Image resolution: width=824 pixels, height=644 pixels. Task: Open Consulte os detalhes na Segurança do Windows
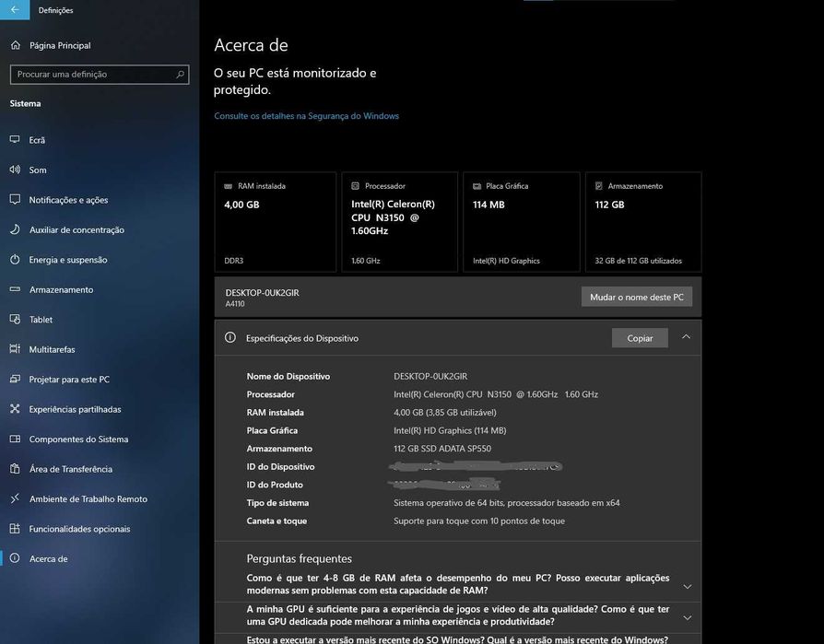pyautogui.click(x=306, y=115)
